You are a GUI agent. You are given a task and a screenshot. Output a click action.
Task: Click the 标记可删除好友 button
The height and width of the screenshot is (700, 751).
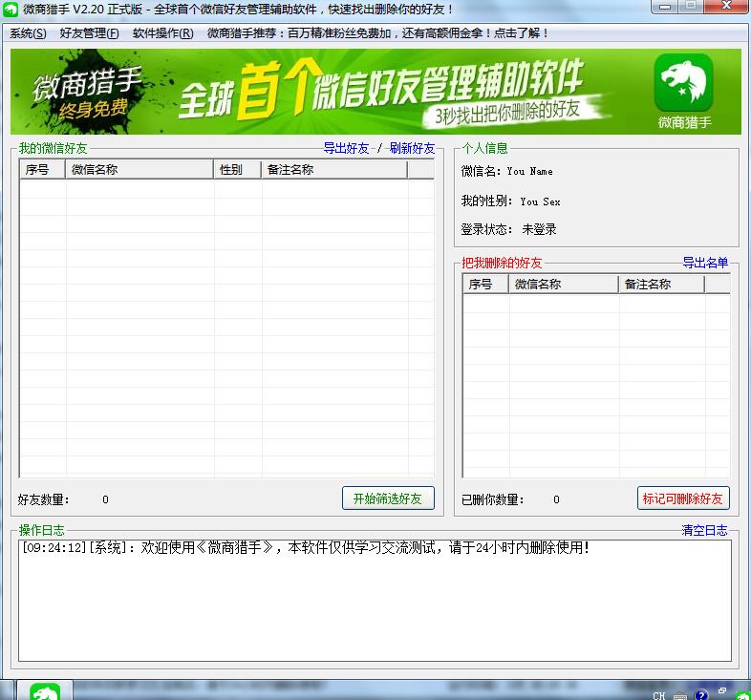(683, 498)
